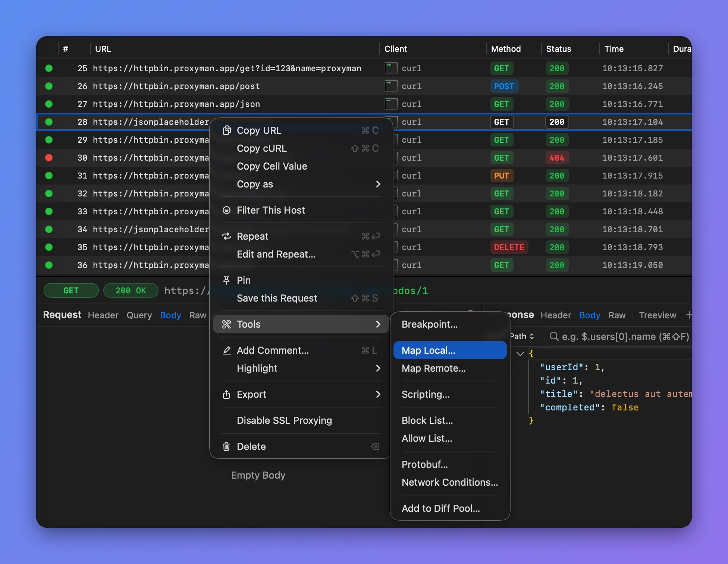Click curl terminal icon in row 26

(391, 86)
